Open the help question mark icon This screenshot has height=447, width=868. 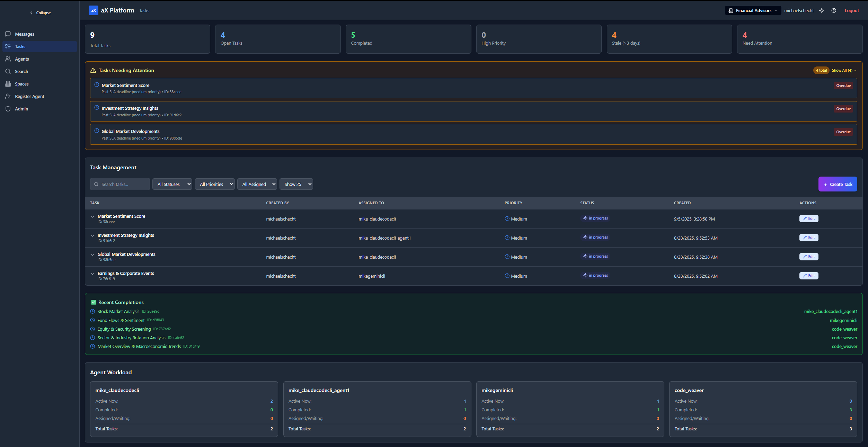834,11
